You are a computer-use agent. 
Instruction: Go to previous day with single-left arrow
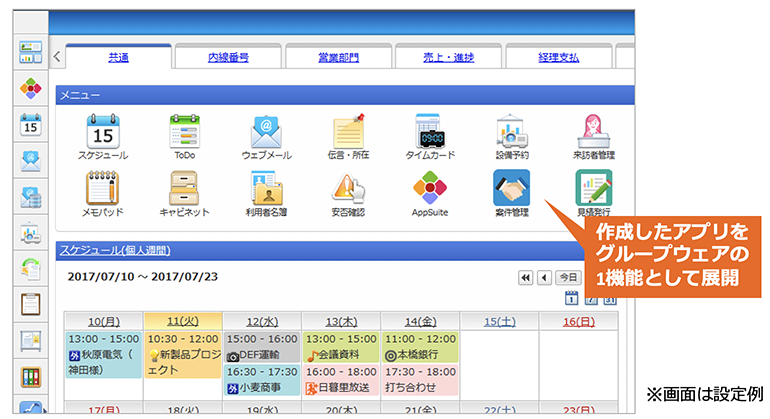(544, 278)
